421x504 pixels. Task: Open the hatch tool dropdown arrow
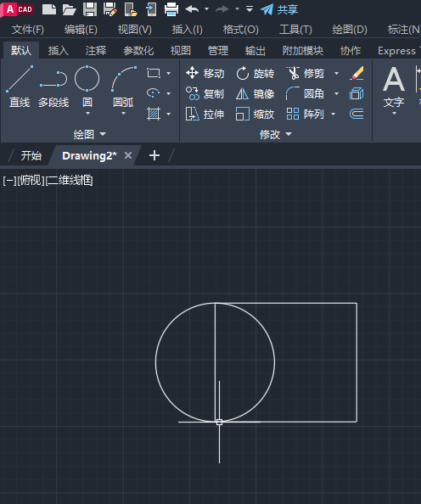[169, 114]
